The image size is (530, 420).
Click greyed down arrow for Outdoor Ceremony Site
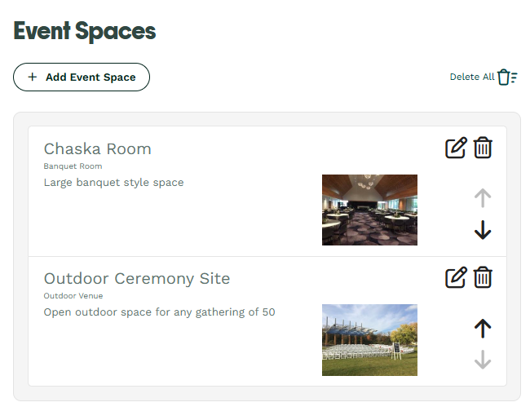click(x=483, y=360)
